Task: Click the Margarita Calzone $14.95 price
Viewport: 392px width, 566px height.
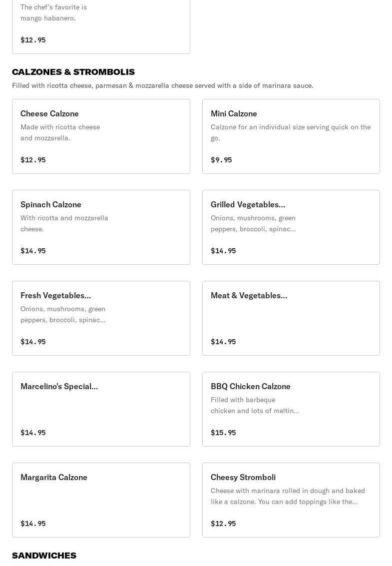Action: 33,524
